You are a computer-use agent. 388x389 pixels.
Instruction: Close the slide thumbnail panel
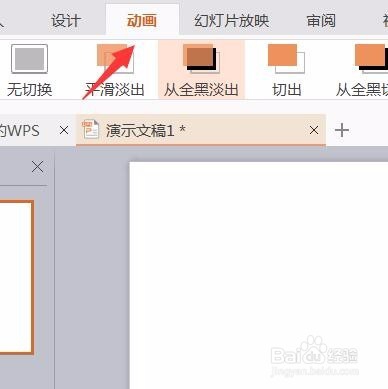coord(38,167)
